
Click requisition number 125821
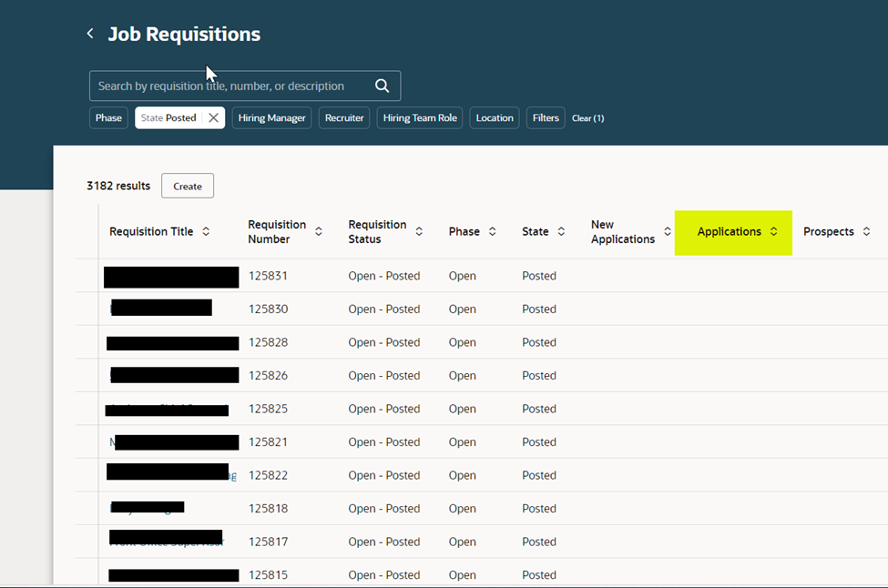pyautogui.click(x=268, y=442)
